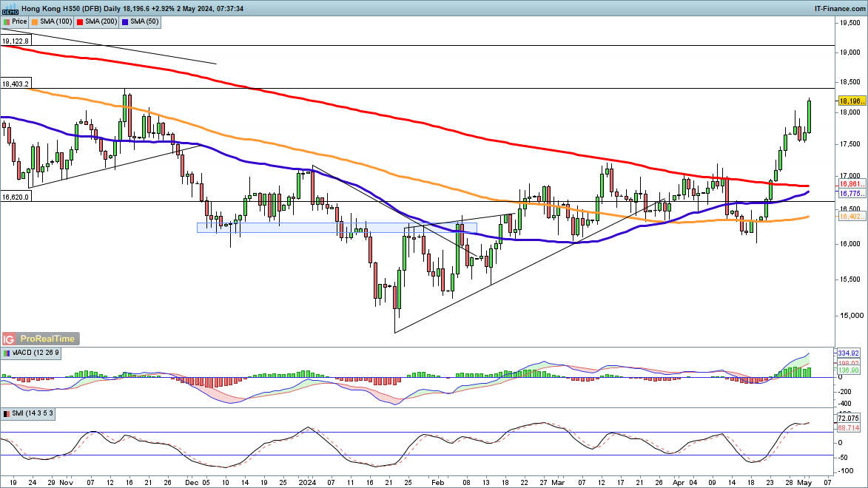Click the DEMO chart icon in title bar
The height and width of the screenshot is (488, 868).
pos(9,8)
